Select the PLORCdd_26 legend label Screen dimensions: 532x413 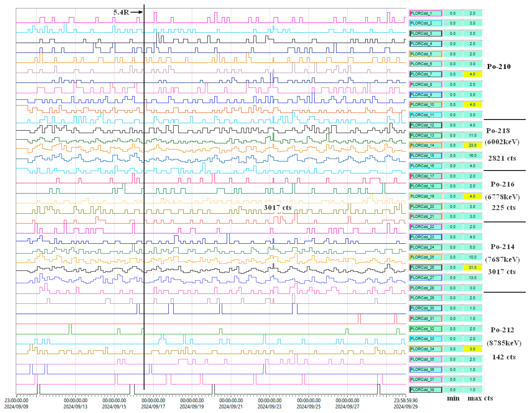coord(426,268)
